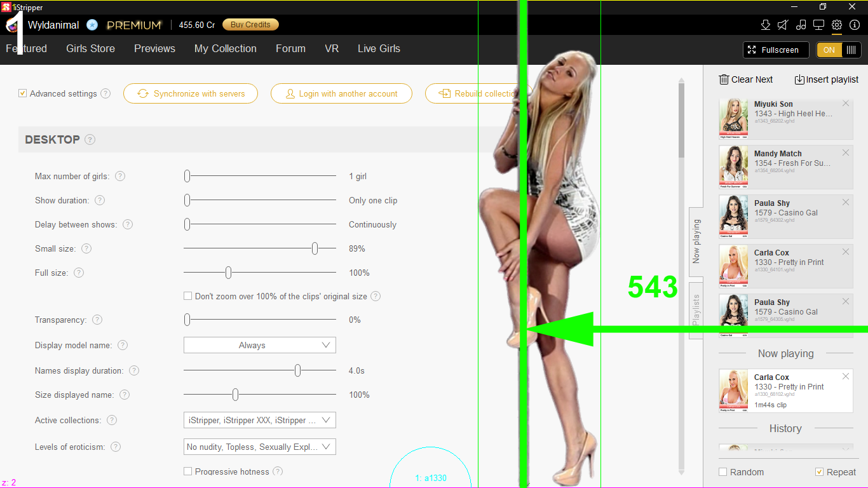Open the Active collections dropdown
This screenshot has width=868, height=488.
260,420
